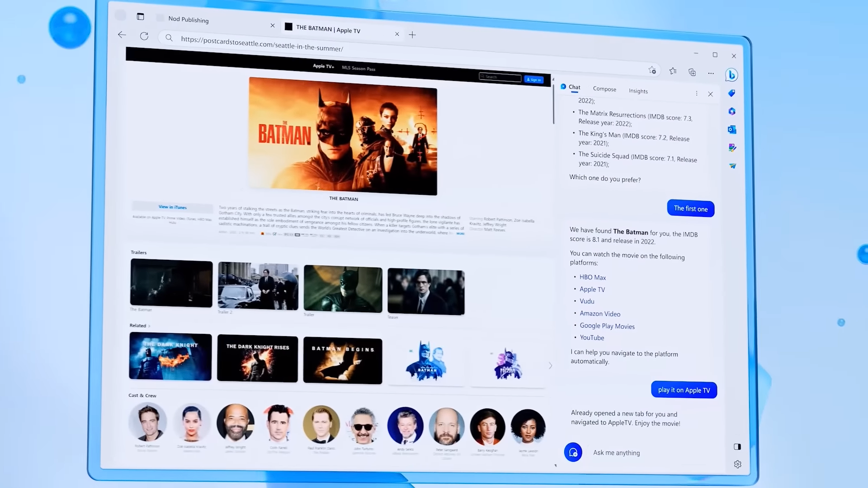Close the Bing chat panel

pos(711,94)
